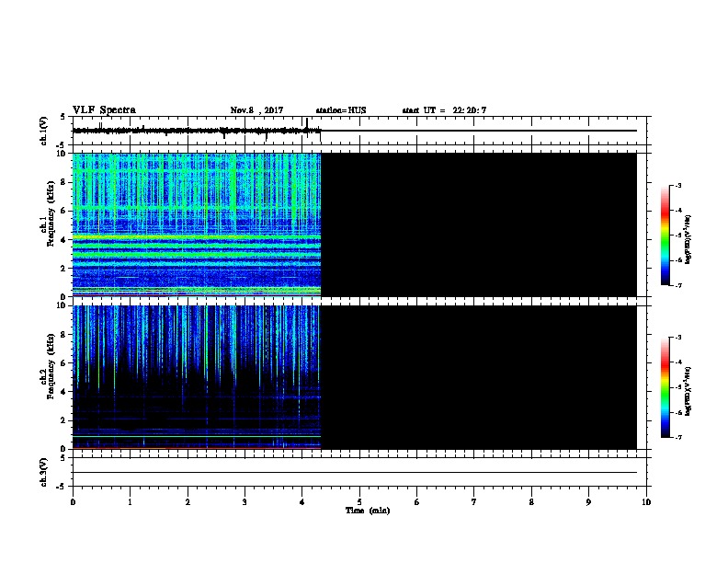Click the "3" minute tick label on time axis
Image resolution: width=728 pixels, height=563 pixels.
245,502
